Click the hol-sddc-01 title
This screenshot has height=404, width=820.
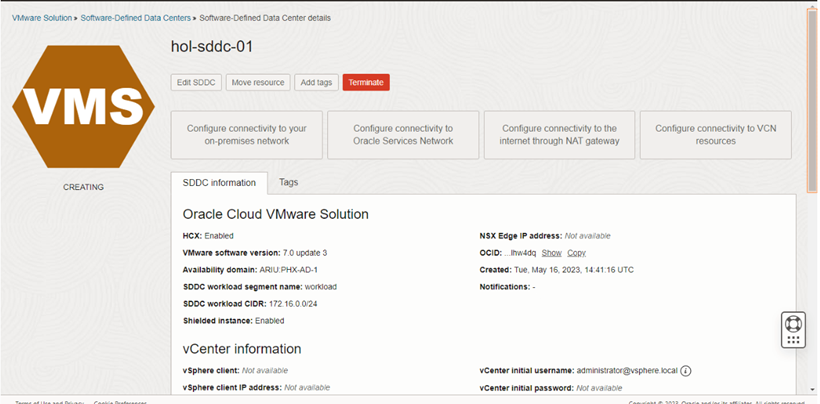tap(212, 47)
